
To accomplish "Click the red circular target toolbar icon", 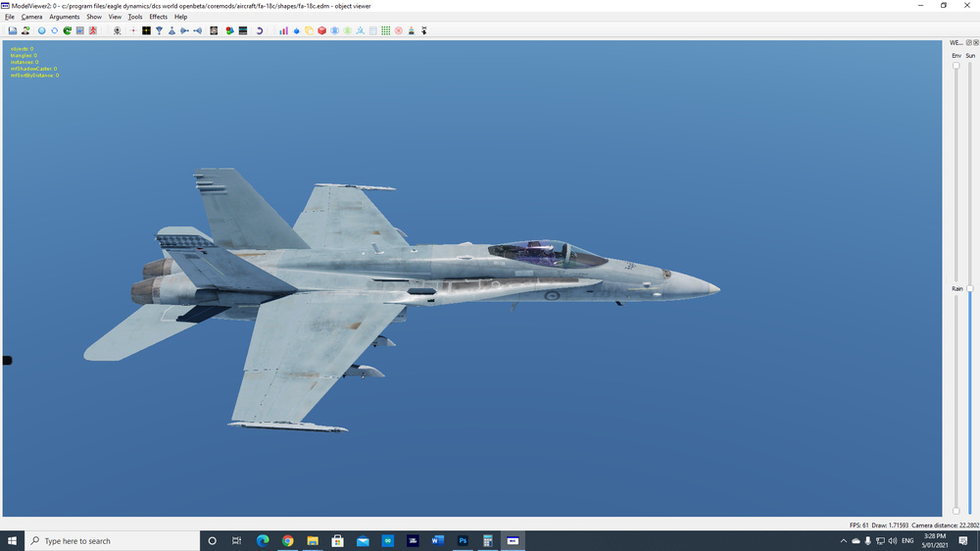I will 399,30.
